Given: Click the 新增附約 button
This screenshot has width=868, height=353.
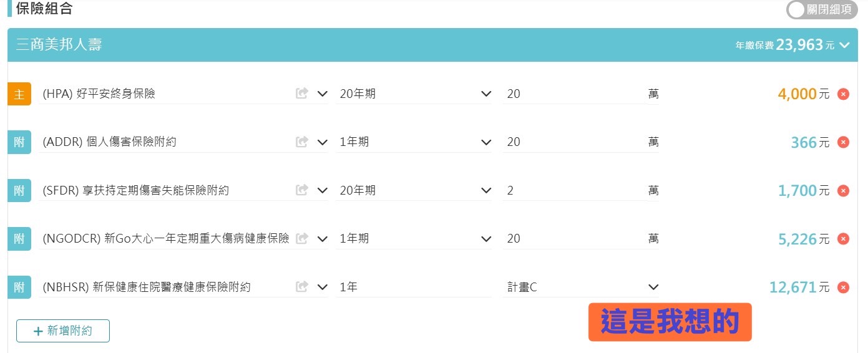Looking at the screenshot, I should tap(63, 331).
